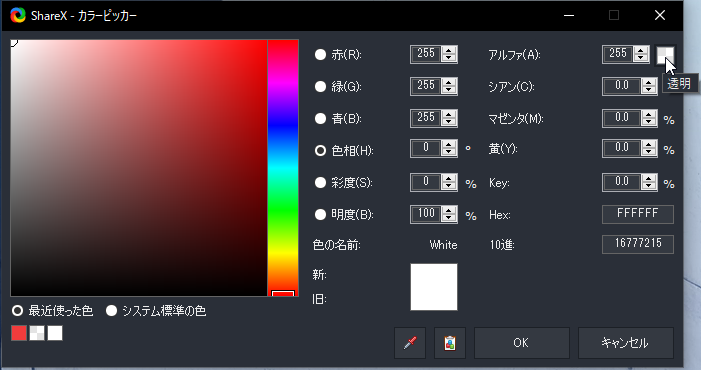Pick the red recent color swatch
The width and height of the screenshot is (701, 370).
tap(19, 333)
